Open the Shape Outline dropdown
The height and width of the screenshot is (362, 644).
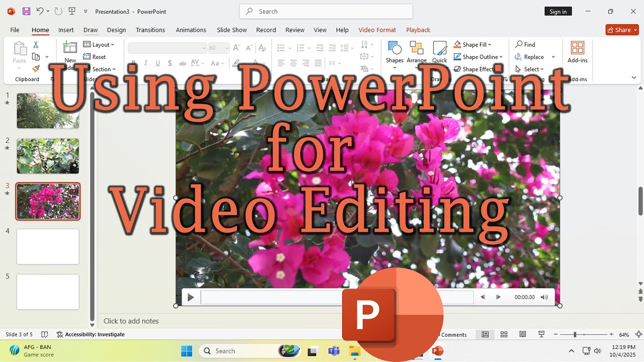478,57
